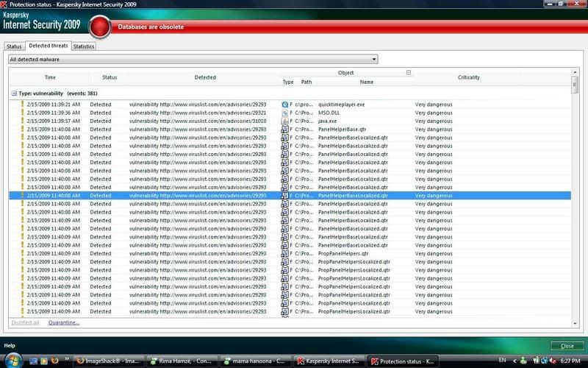Viewport: 588px width, 368px height.
Task: Click the MSO.DLL file icon
Action: point(285,113)
